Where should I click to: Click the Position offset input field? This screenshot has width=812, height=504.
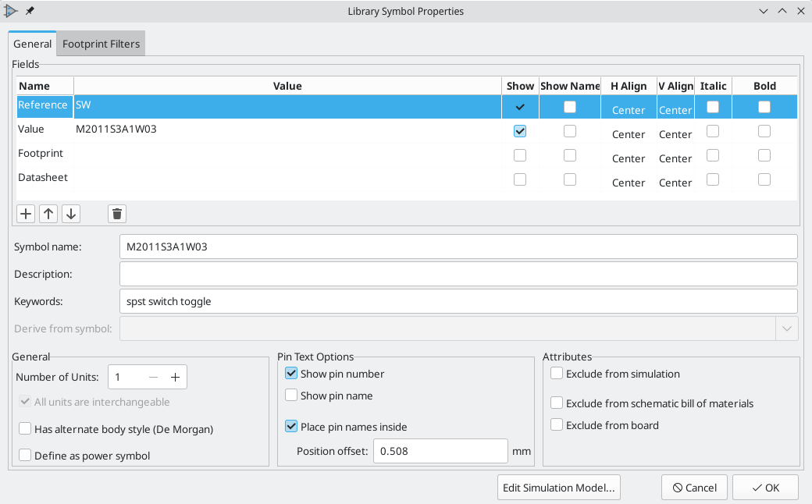click(440, 451)
